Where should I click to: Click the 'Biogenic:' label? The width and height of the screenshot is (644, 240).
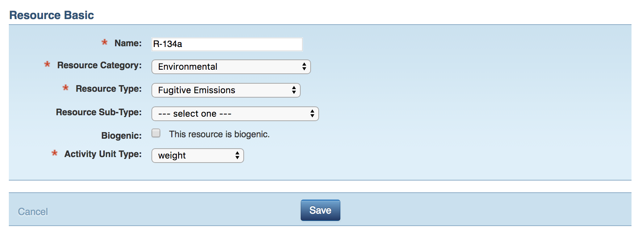121,136
